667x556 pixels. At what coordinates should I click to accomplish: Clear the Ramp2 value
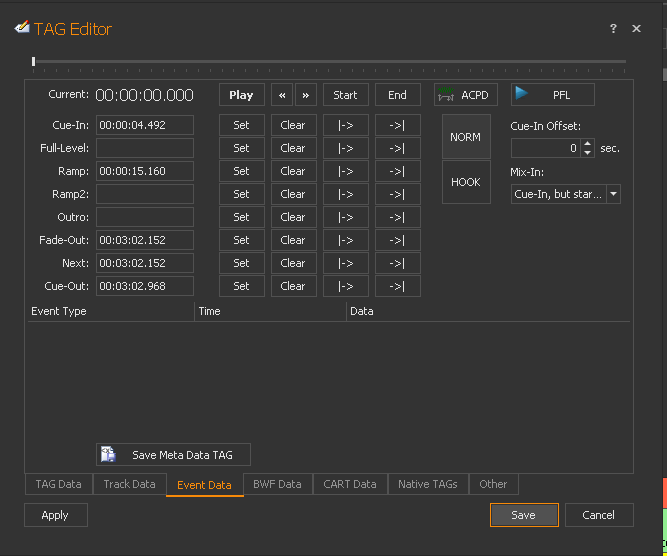pyautogui.click(x=294, y=194)
